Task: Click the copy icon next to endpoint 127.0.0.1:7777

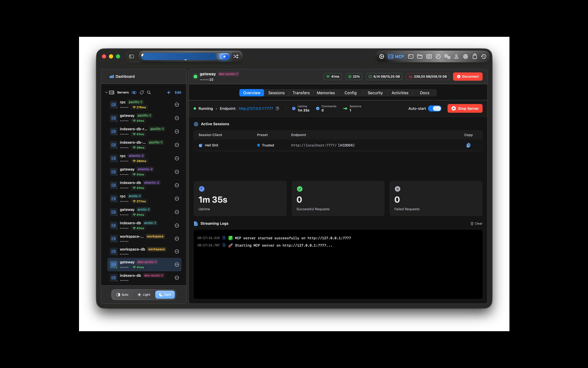Action: [x=277, y=109]
